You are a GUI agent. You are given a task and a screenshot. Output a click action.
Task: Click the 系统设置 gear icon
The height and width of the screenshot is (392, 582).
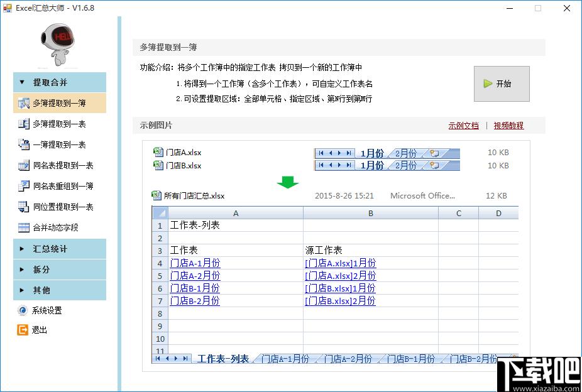[23, 310]
